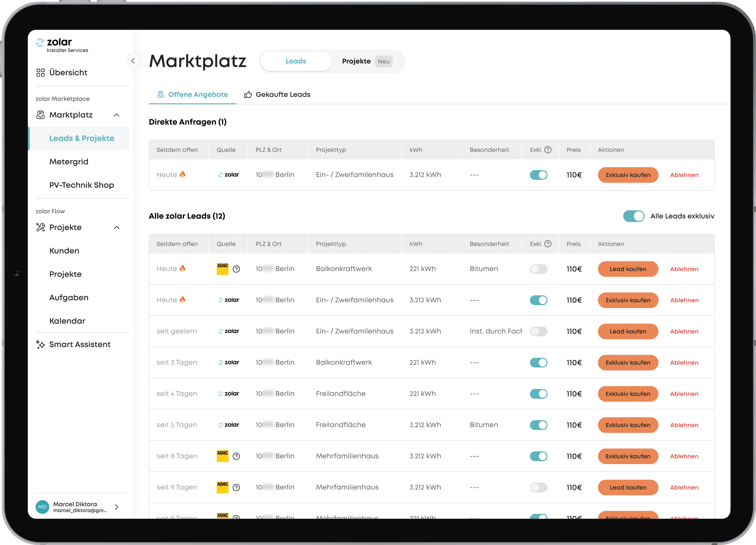Enable exclusive toggle for Bitumen Balkonkraftwerk lead
756x545 pixels.
point(539,269)
